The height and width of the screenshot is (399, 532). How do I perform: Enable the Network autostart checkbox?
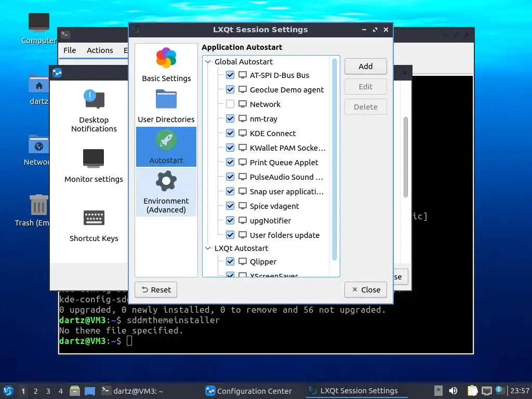click(x=230, y=104)
